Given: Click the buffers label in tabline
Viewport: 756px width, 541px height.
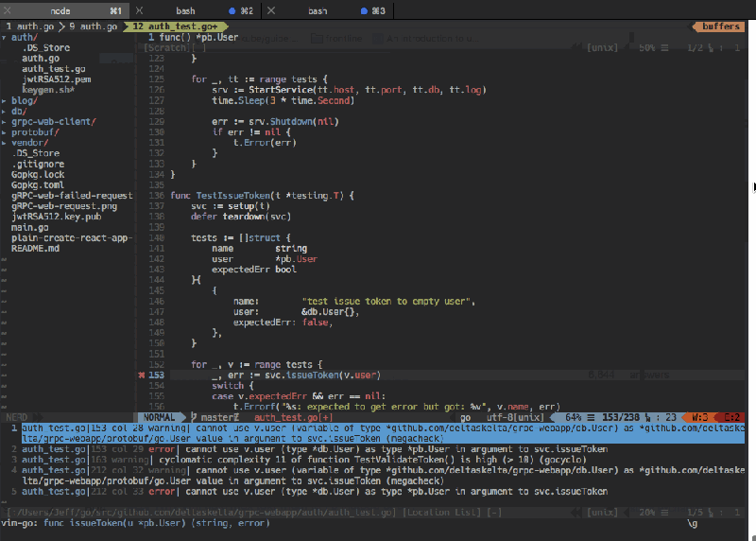Looking at the screenshot, I should pyautogui.click(x=720, y=26).
